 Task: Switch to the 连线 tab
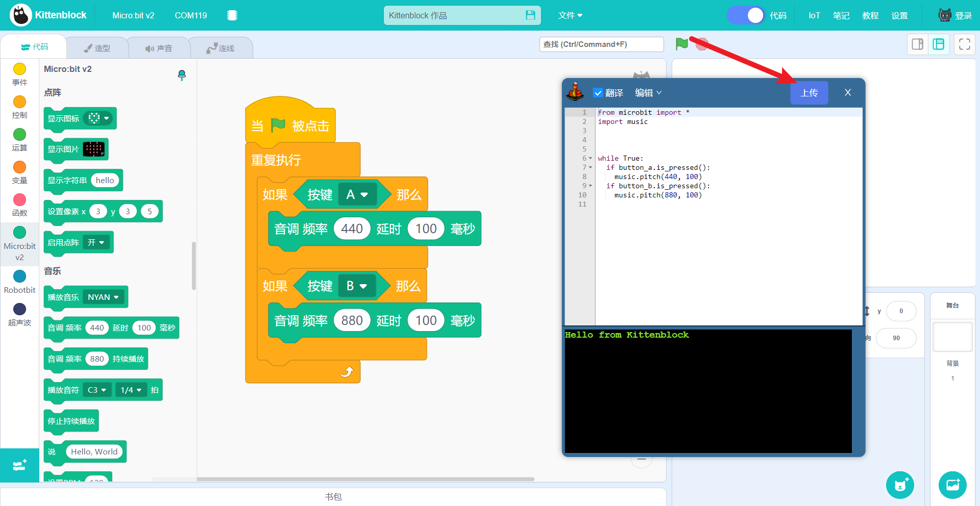(x=220, y=48)
